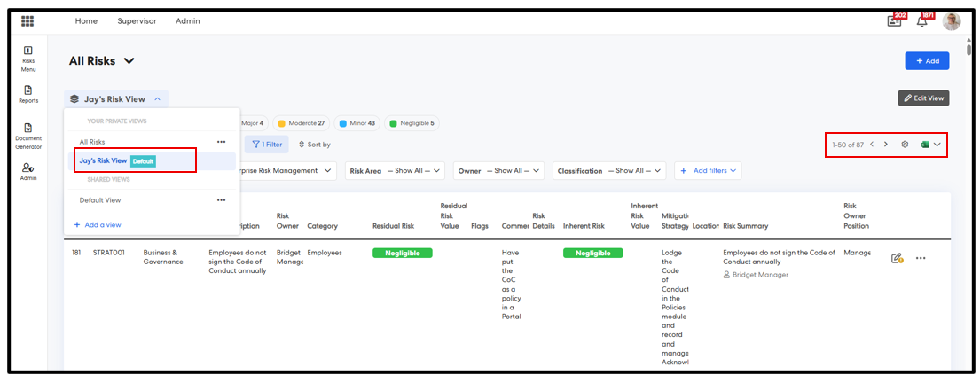The image size is (980, 383).
Task: Toggle the Minor 43 rating filter chip
Action: pos(357,123)
